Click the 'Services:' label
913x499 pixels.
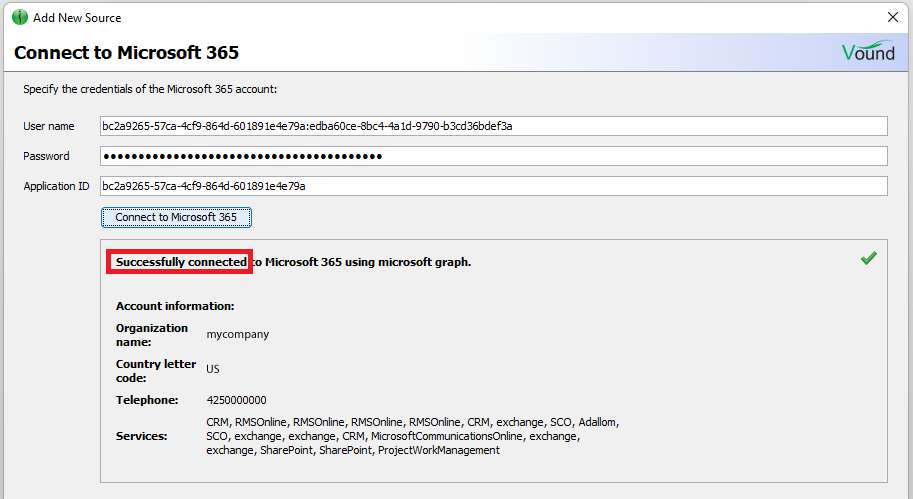(x=141, y=436)
